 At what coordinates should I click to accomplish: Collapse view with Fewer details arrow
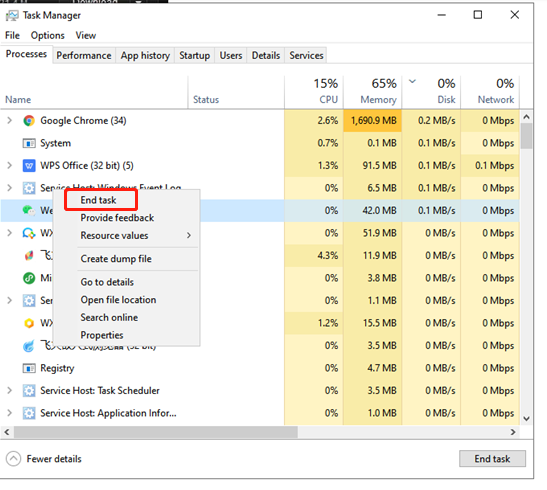pyautogui.click(x=13, y=459)
